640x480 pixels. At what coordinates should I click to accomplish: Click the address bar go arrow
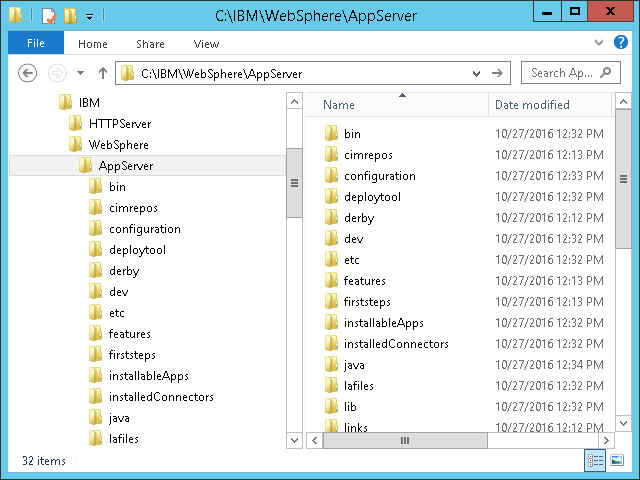pos(498,73)
